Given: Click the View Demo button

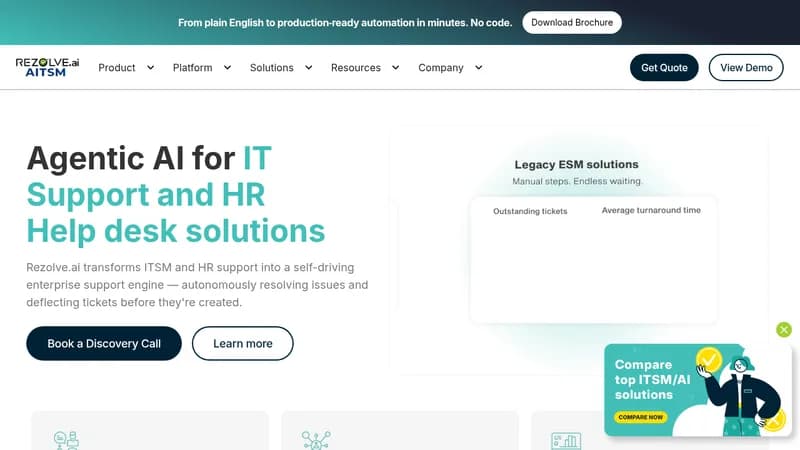Looking at the screenshot, I should 746,67.
